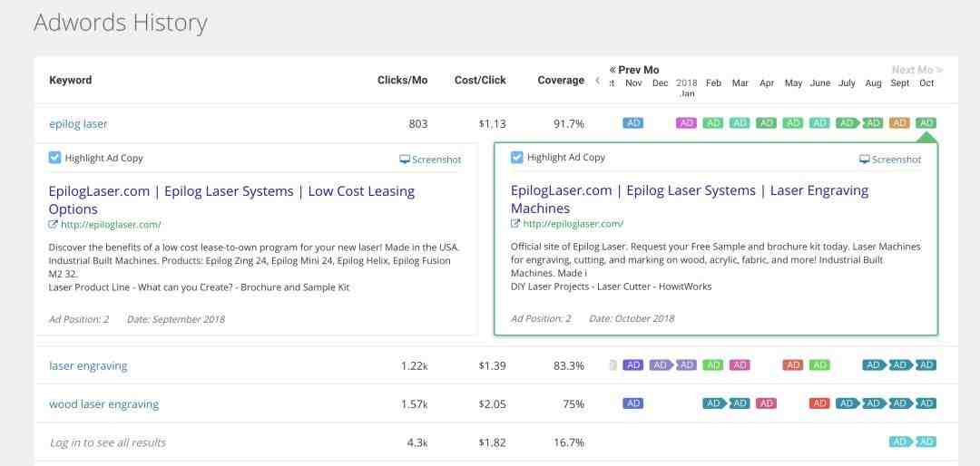Sort by Coverage column header

pyautogui.click(x=561, y=80)
